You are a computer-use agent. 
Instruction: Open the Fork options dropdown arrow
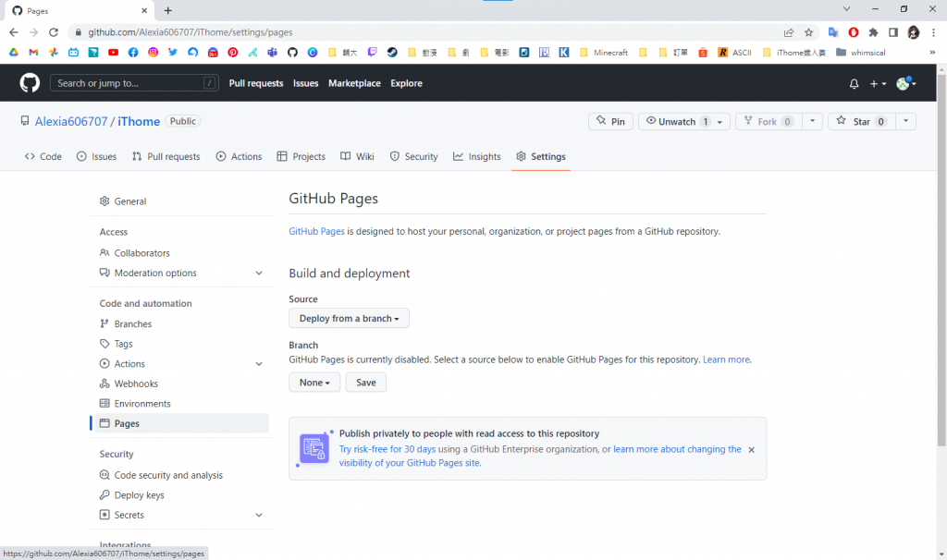click(812, 121)
